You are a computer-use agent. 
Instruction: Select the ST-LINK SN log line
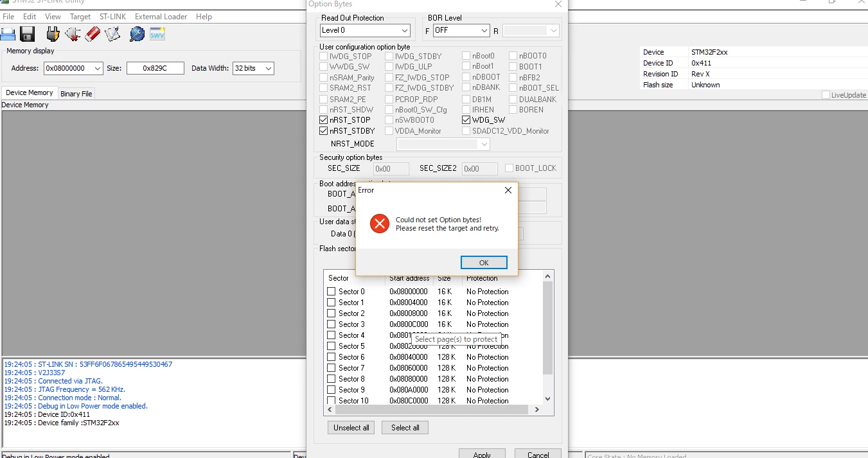pos(88,364)
